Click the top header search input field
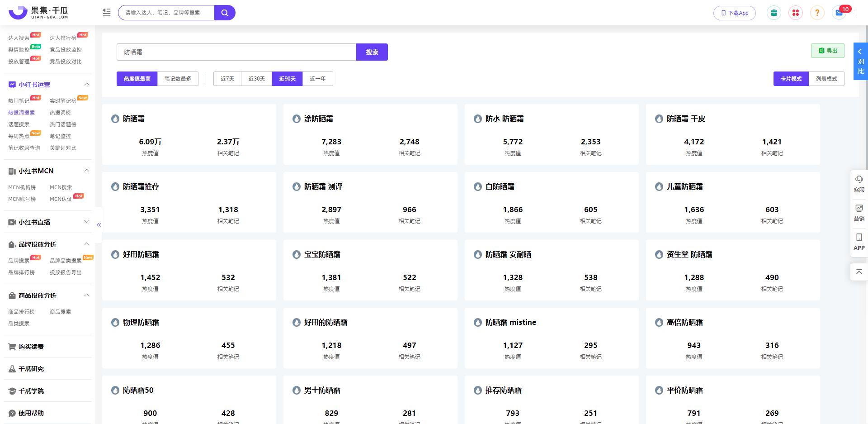Viewport: 868px width, 424px height. click(166, 13)
